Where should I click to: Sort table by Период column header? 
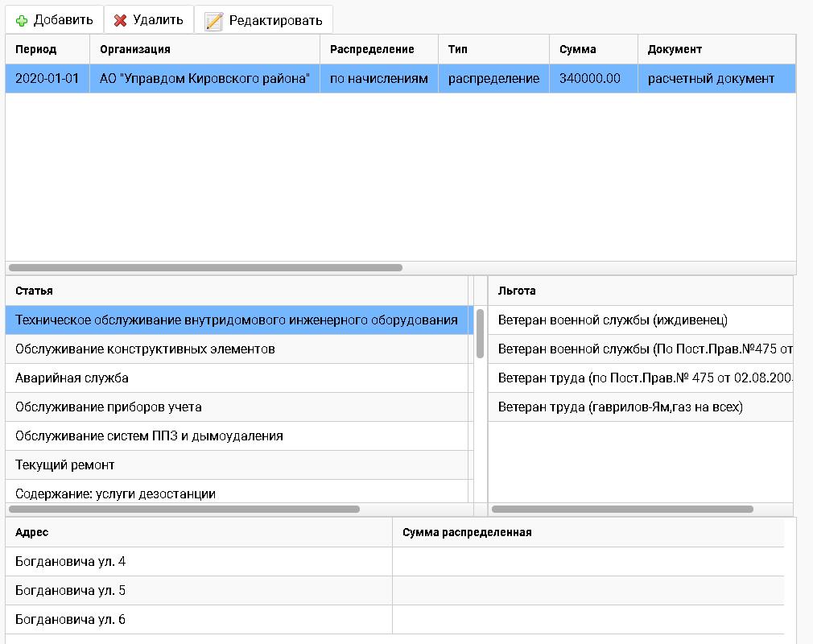(x=36, y=49)
